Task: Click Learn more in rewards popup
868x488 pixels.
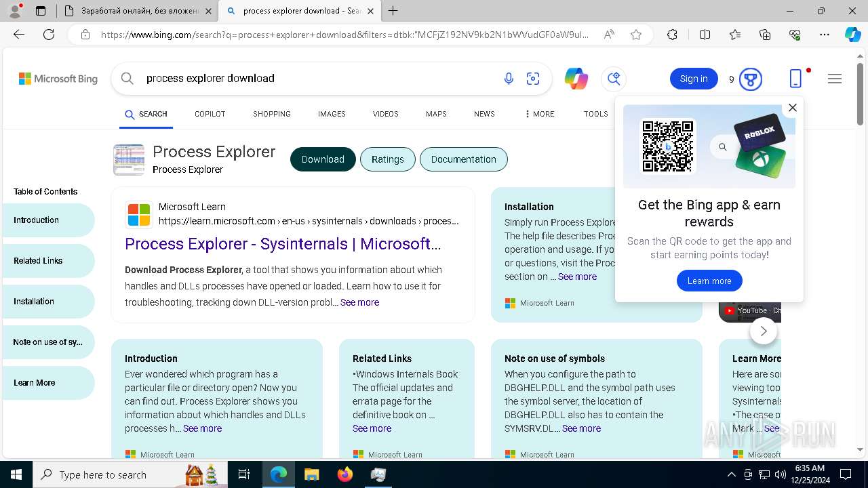Action: pos(709,281)
